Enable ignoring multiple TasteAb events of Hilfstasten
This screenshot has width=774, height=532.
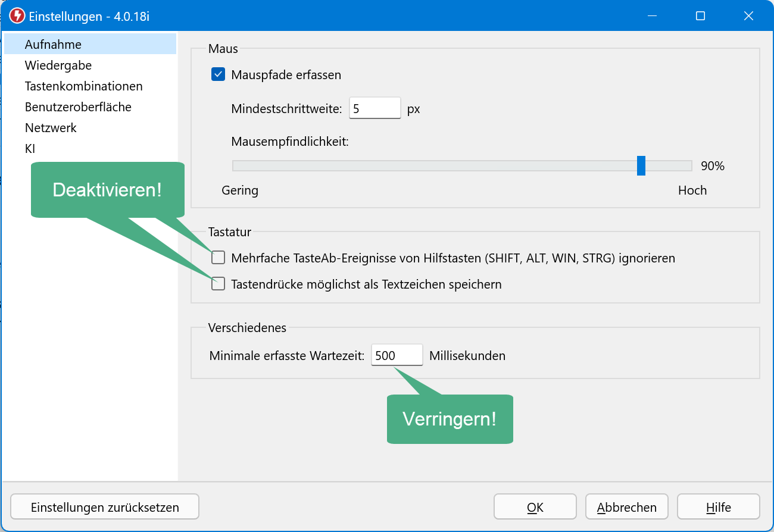pyautogui.click(x=219, y=258)
